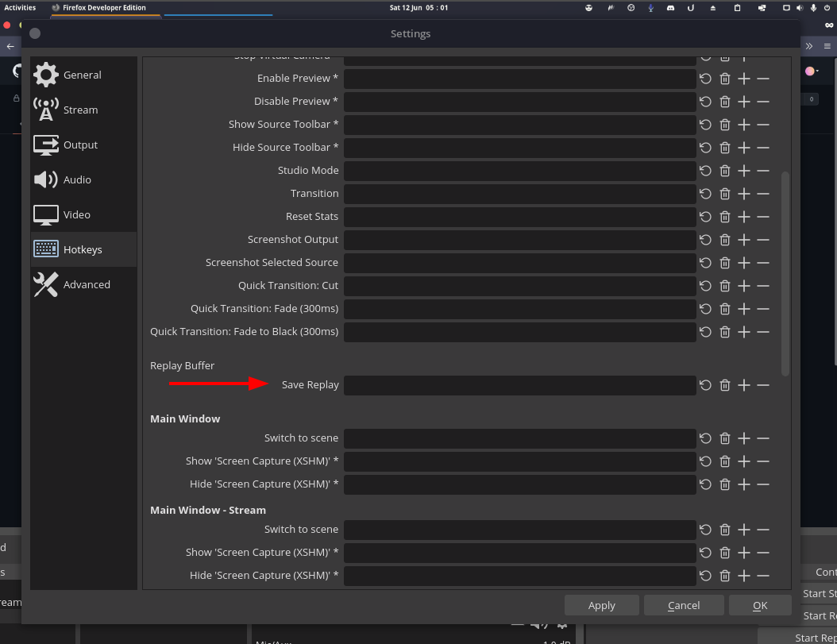Open the Advanced settings section
Viewport: 837px width, 644px height.
pyautogui.click(x=83, y=284)
